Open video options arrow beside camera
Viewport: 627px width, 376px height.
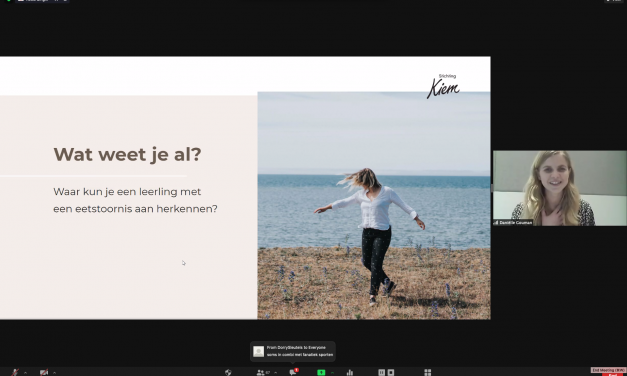[54, 373]
